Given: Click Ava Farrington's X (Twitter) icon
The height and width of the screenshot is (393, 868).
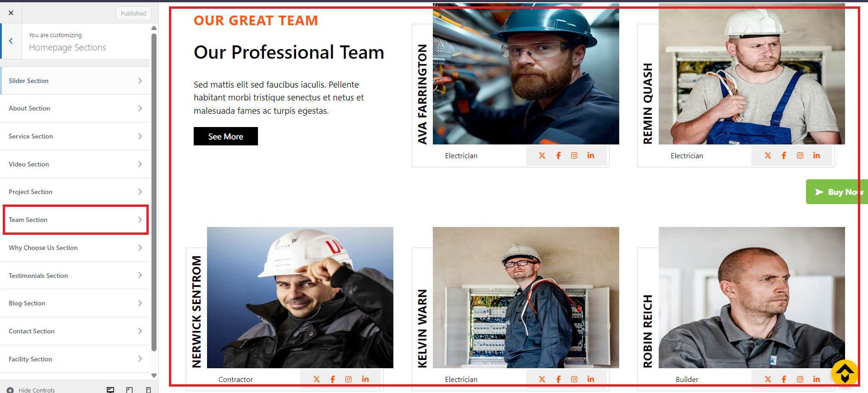Looking at the screenshot, I should point(542,155).
